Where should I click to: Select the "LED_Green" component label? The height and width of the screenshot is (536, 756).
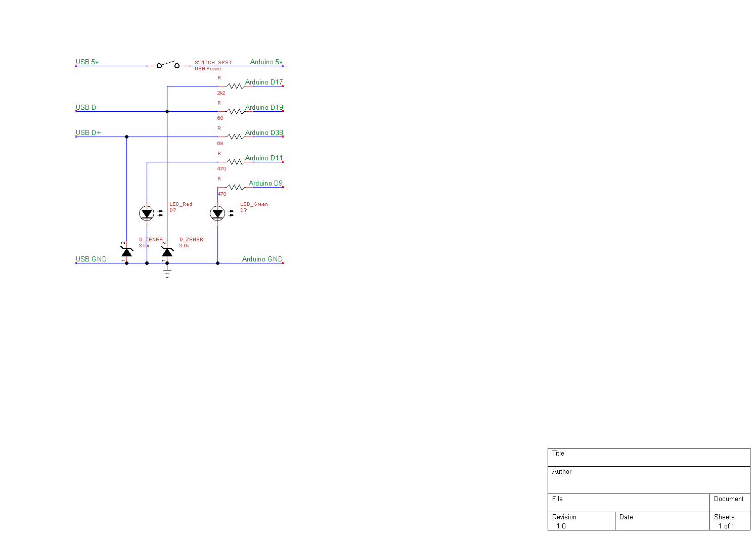tap(254, 204)
